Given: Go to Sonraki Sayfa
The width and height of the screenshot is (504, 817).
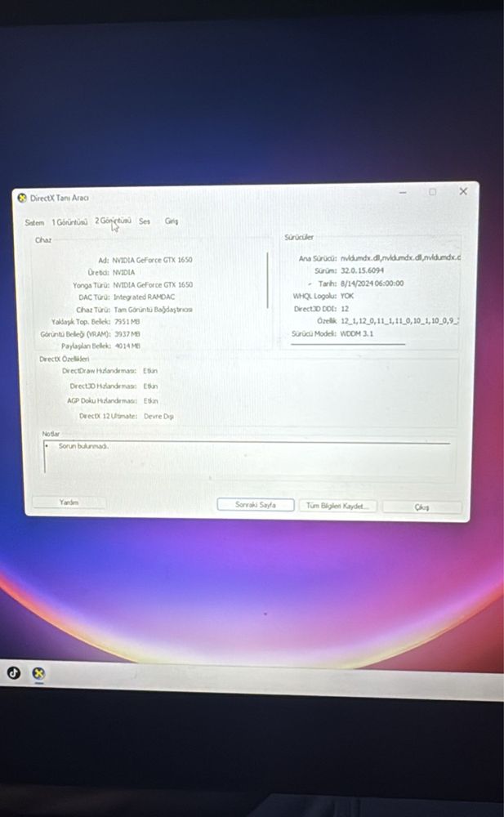Looking at the screenshot, I should tap(256, 505).
